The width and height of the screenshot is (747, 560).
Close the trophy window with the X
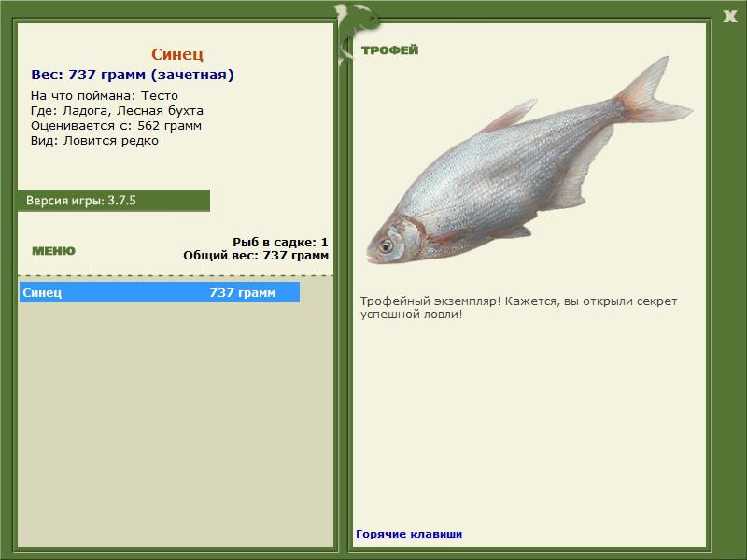point(730,15)
